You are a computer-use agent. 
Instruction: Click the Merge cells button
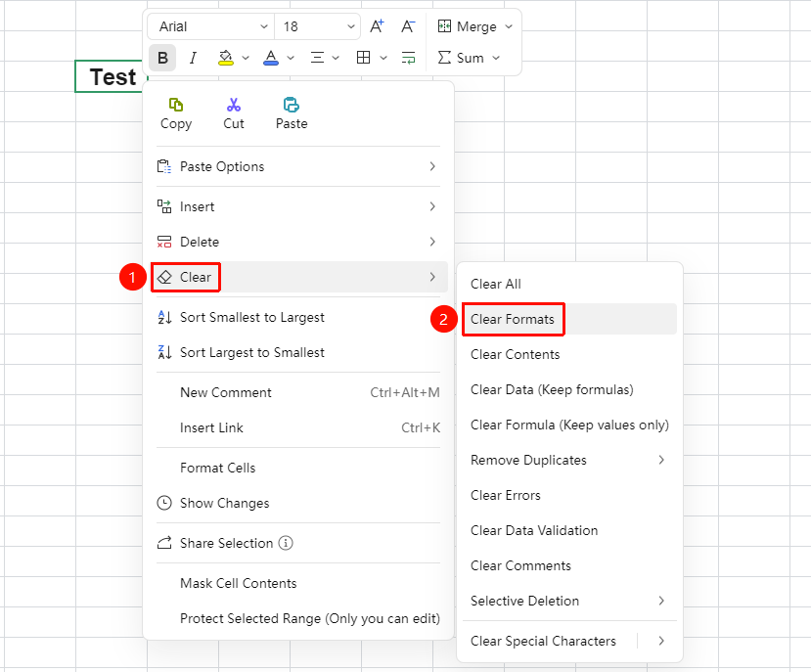point(467,26)
